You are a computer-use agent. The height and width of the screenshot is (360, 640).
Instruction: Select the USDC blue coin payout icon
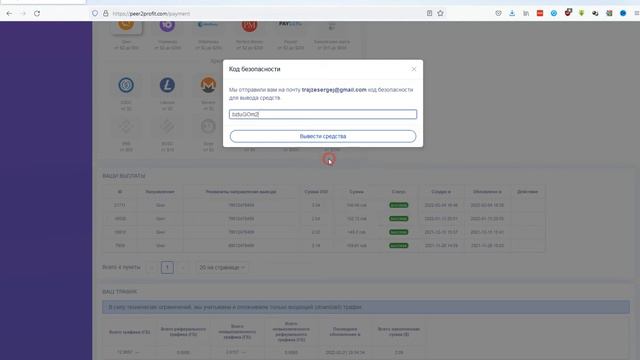tap(126, 85)
